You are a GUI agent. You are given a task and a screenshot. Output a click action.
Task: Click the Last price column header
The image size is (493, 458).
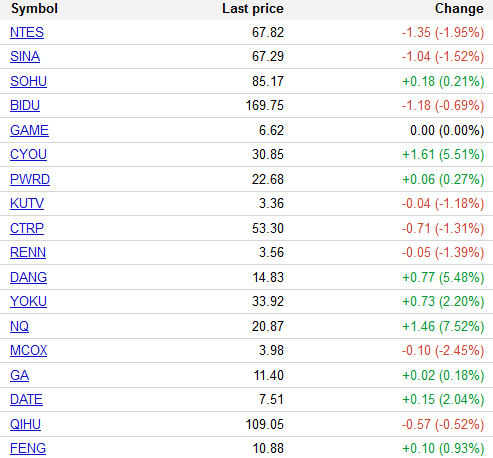[253, 9]
